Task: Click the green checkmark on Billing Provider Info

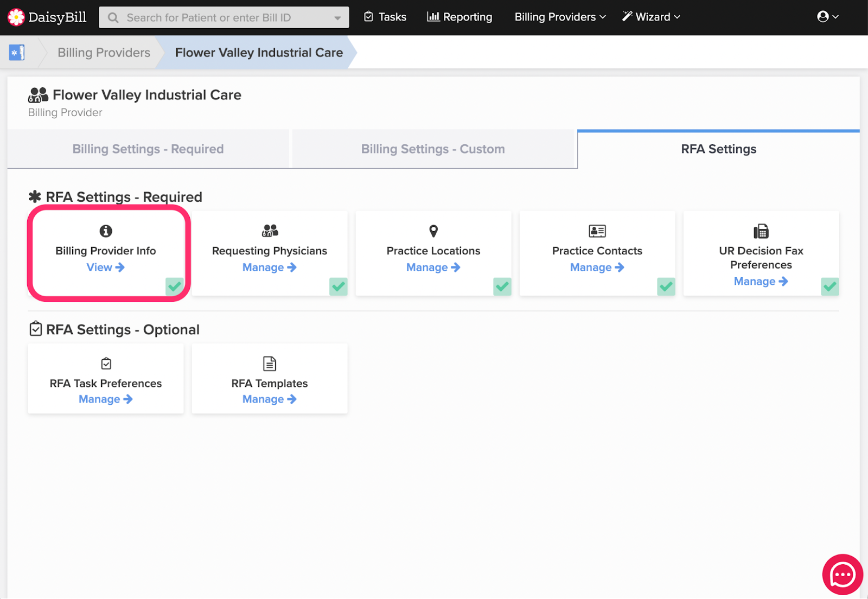Action: [175, 286]
